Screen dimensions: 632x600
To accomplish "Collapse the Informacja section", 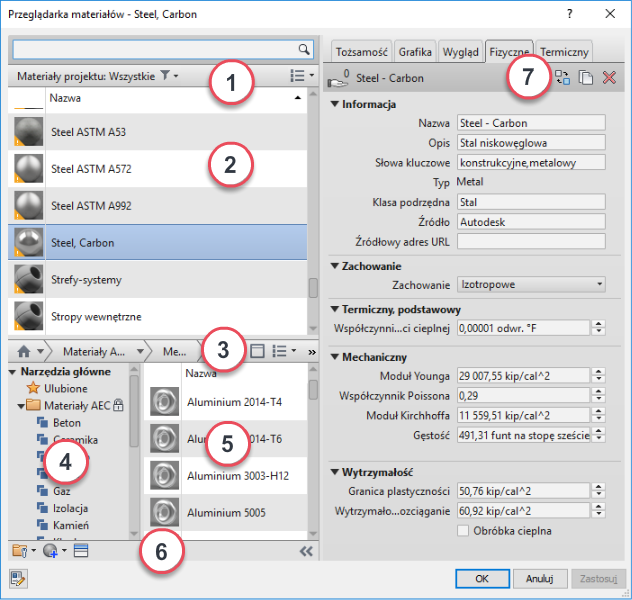I will pyautogui.click(x=335, y=104).
